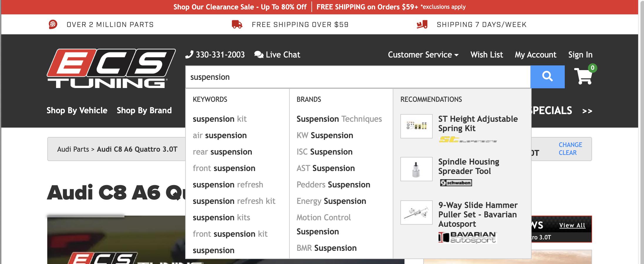Click the phone icon beside 330-331-2003
644x264 pixels.
pyautogui.click(x=189, y=54)
